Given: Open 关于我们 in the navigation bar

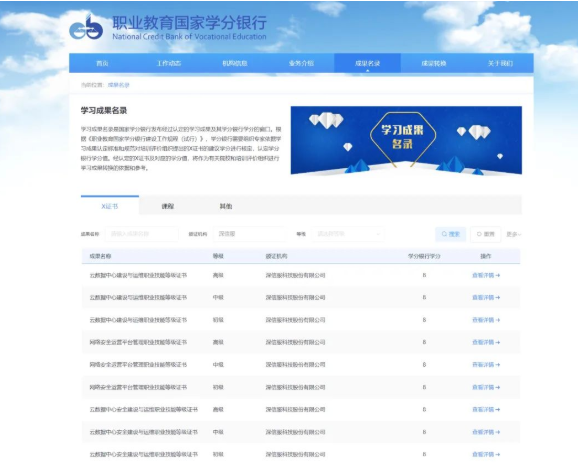Looking at the screenshot, I should (x=500, y=63).
